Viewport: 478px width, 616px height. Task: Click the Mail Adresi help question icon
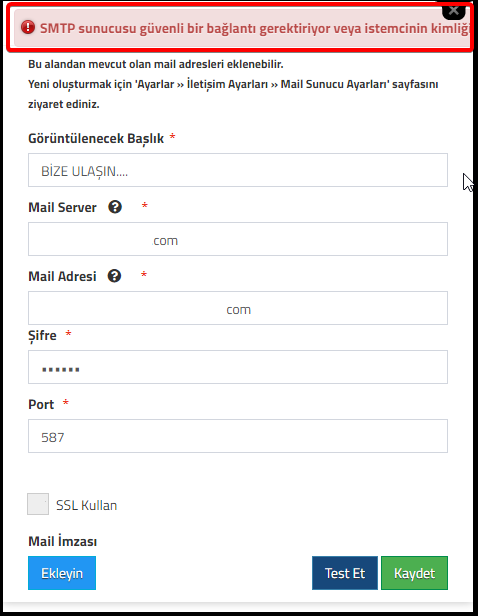coord(114,276)
